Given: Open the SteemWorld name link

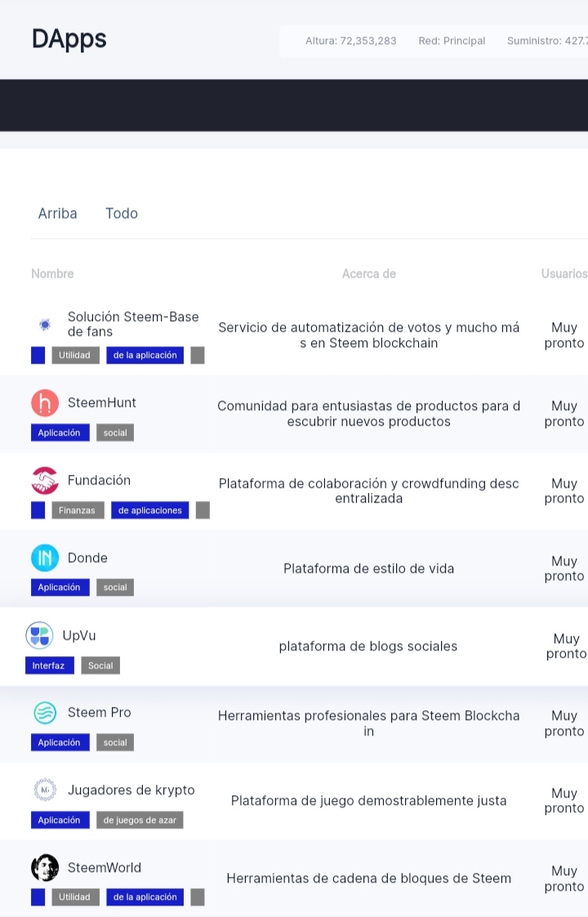Looking at the screenshot, I should (105, 868).
